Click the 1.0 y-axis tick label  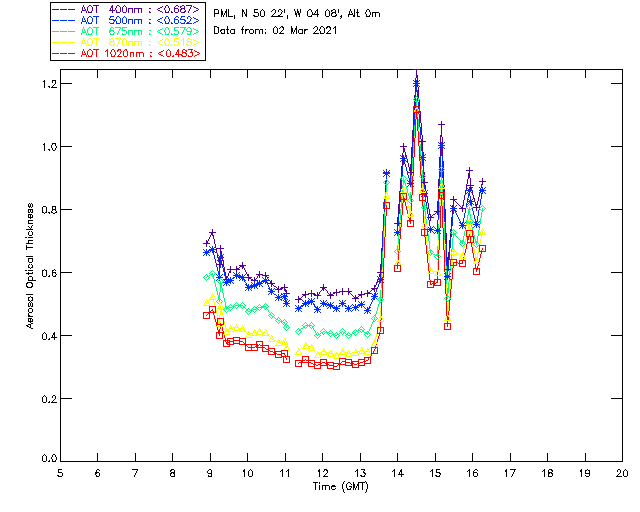pos(49,147)
